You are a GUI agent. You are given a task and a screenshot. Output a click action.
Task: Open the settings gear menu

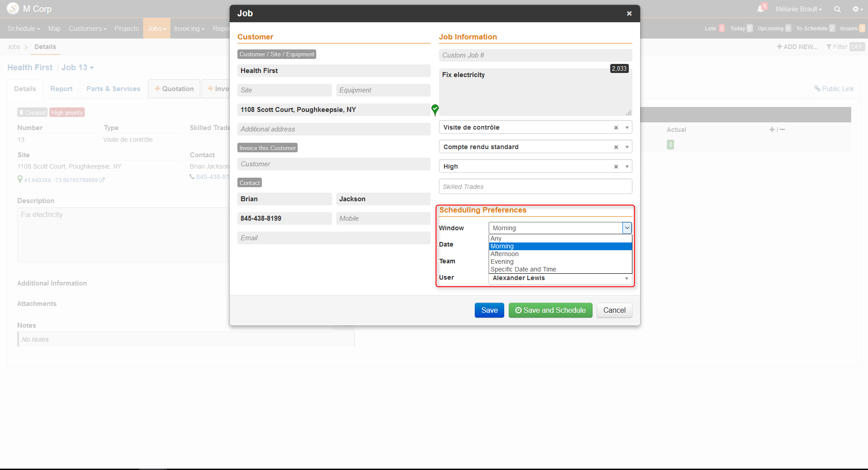[x=857, y=9]
